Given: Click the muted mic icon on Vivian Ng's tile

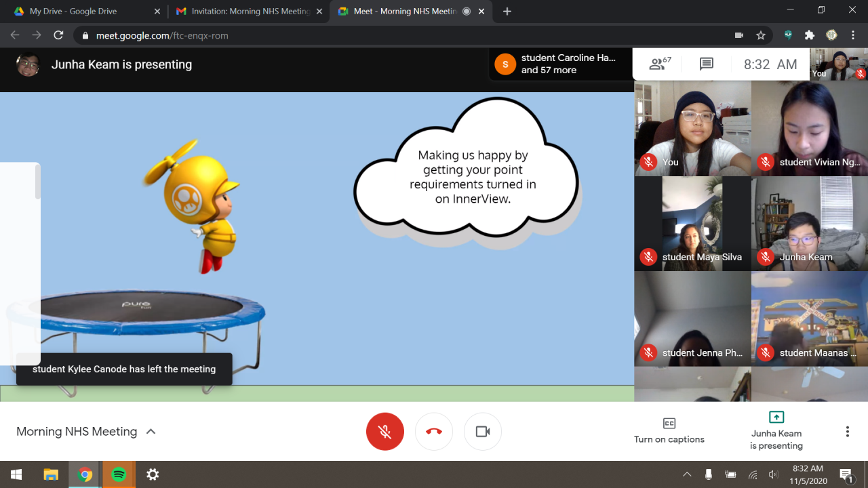Looking at the screenshot, I should [766, 162].
